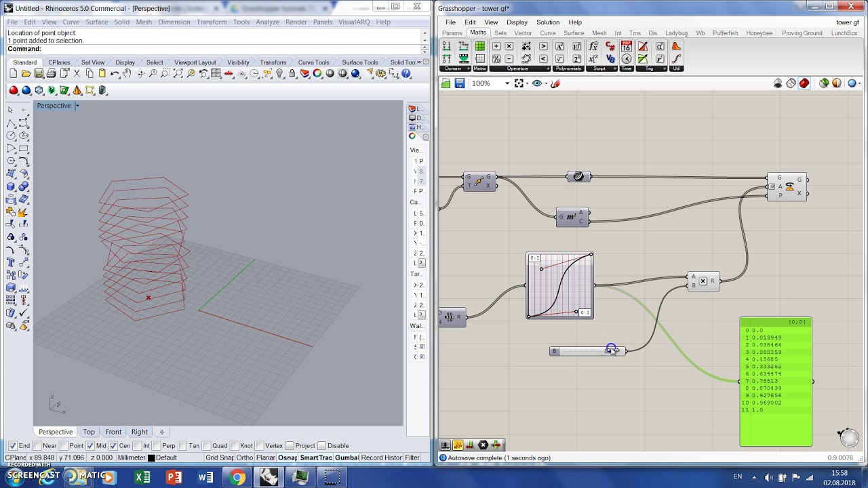Save Grasshopper document with blue floppy icon
868x488 pixels.
click(460, 83)
